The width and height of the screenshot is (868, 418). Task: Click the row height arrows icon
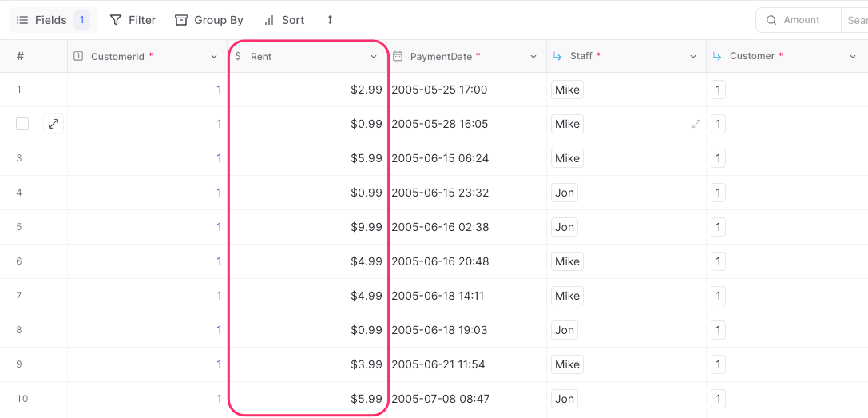pos(330,20)
